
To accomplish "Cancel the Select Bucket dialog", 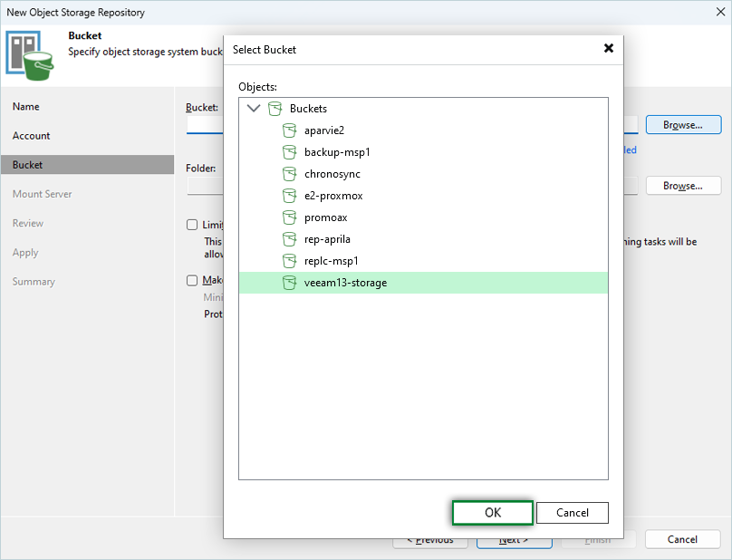I will tap(572, 513).
